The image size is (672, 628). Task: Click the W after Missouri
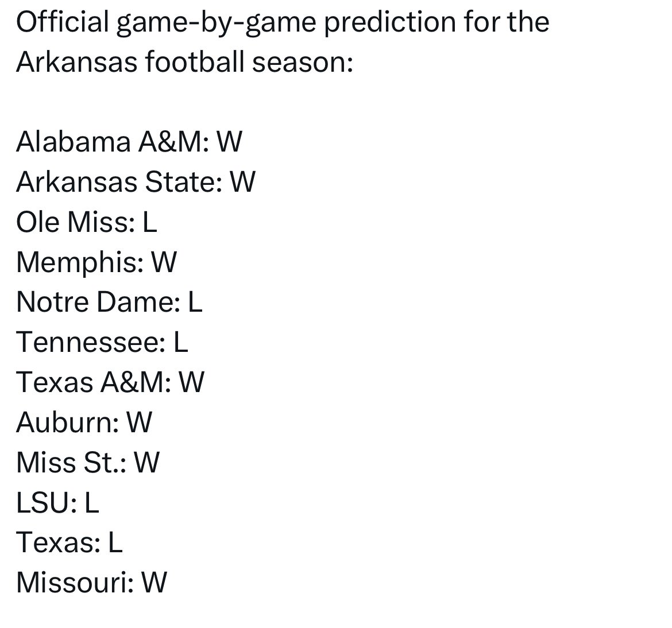[x=155, y=583]
